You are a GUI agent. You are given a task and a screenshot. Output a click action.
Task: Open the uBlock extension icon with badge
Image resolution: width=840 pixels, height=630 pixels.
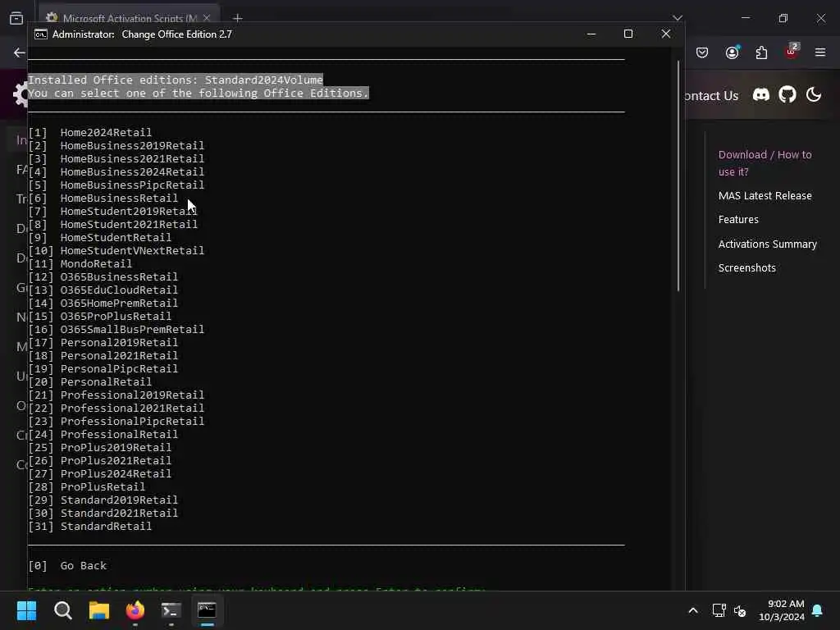pyautogui.click(x=792, y=52)
